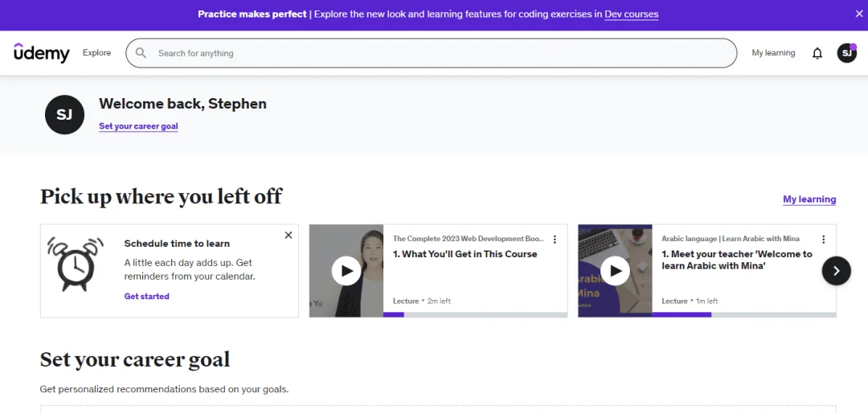Click the Arabic course progress bar
This screenshot has height=414, width=868.
coord(744,314)
